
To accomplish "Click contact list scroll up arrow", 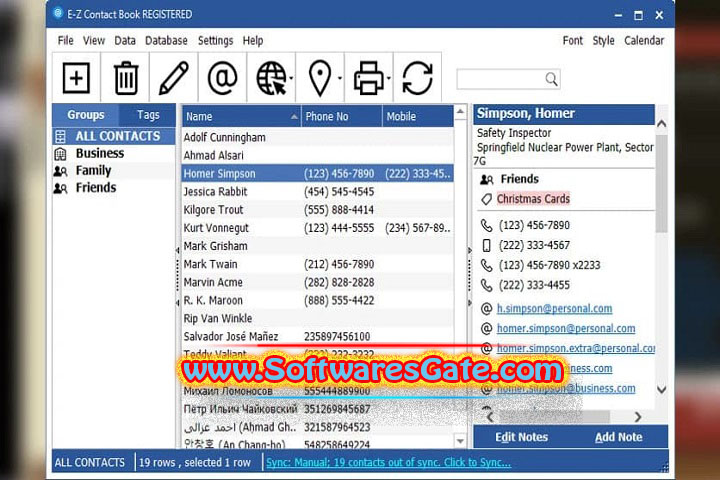I will [x=460, y=112].
